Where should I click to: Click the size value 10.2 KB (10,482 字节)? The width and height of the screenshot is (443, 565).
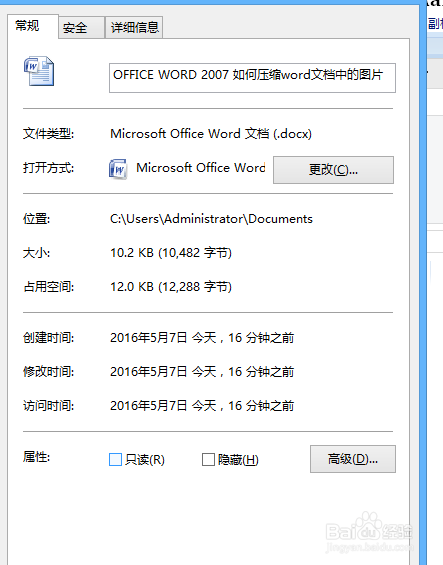tap(171, 253)
